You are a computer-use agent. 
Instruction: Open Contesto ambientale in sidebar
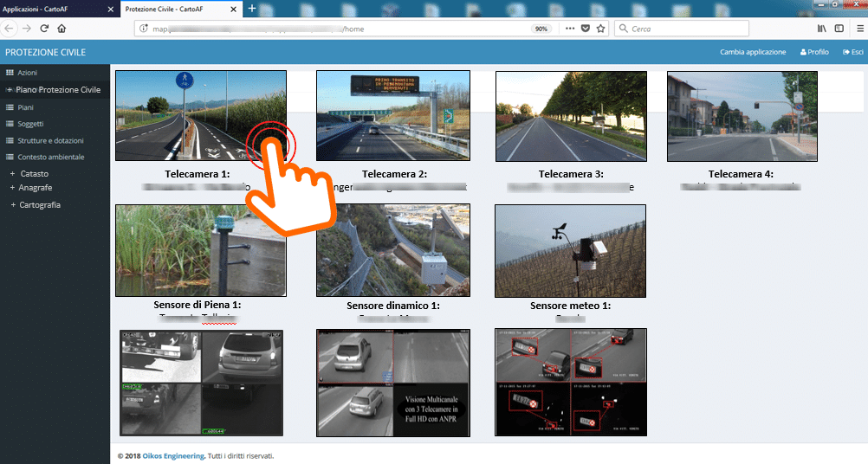[55, 157]
